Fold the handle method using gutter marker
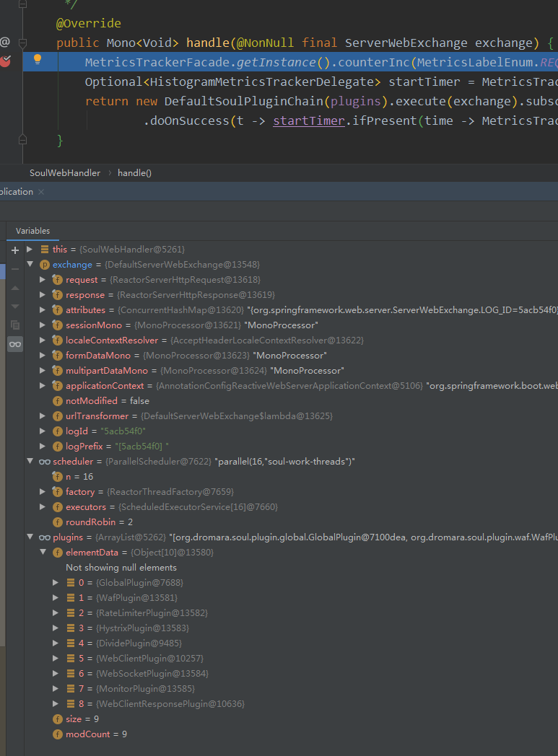Viewport: 558px width, 756px height. pos(22,43)
